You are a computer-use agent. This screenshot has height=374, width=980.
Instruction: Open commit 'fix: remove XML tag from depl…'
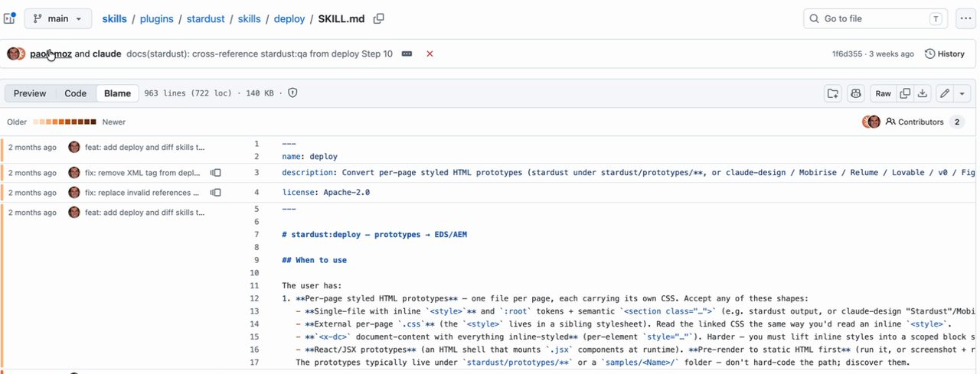(142, 173)
